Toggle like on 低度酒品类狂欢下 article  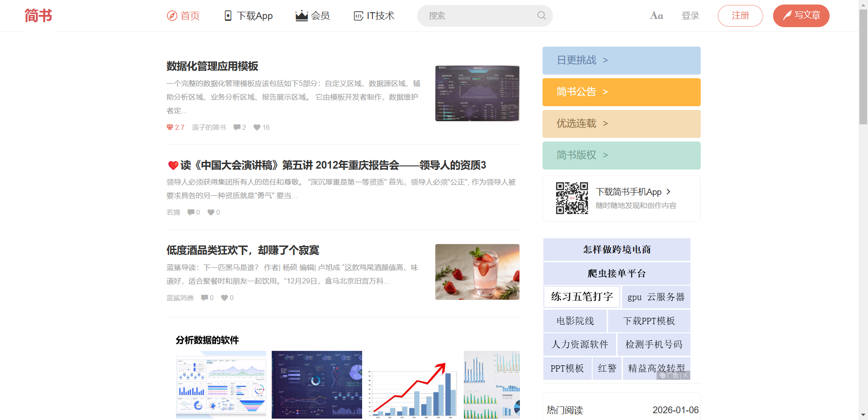pos(224,297)
